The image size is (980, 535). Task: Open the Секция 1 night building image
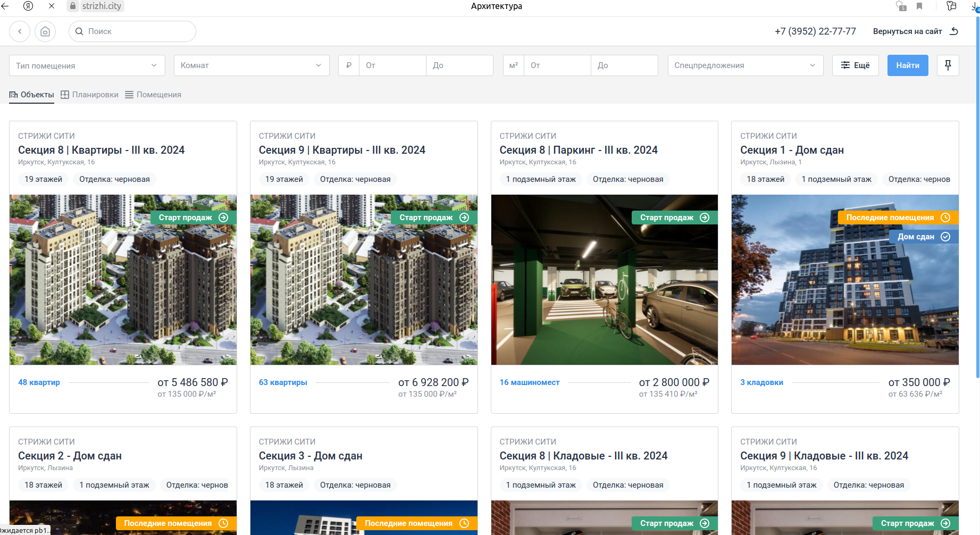click(845, 280)
